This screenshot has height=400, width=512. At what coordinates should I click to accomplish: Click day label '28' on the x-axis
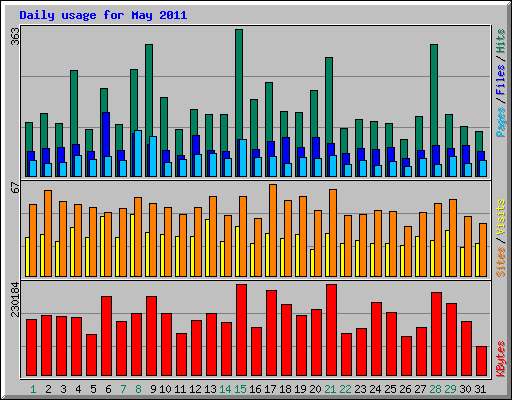pyautogui.click(x=435, y=389)
